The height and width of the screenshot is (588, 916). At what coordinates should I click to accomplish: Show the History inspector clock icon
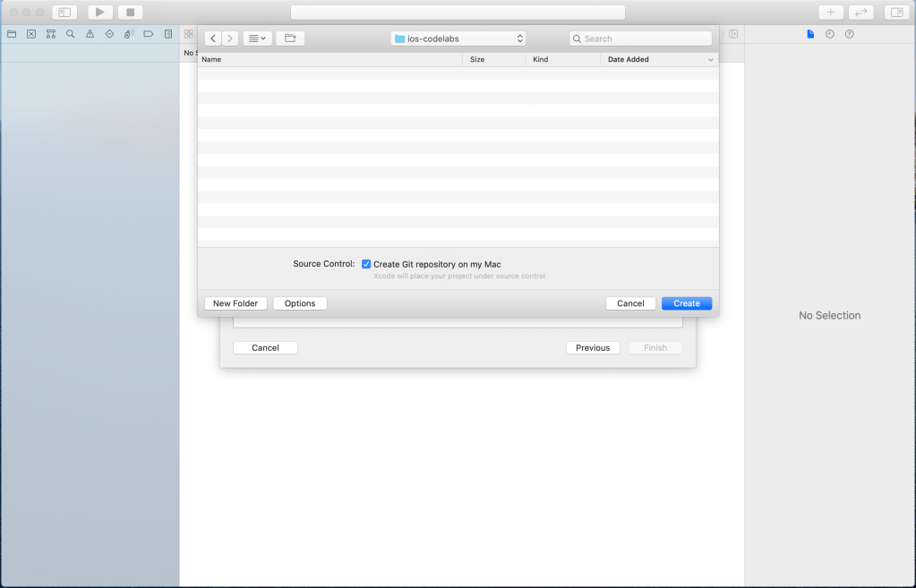[829, 34]
